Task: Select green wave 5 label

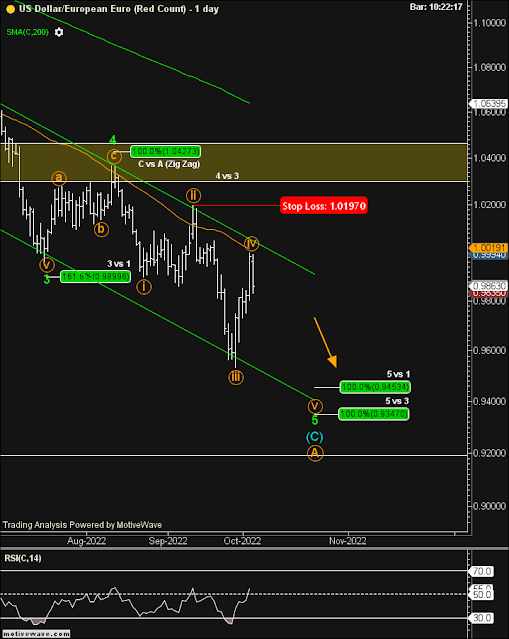Action: pos(315,420)
